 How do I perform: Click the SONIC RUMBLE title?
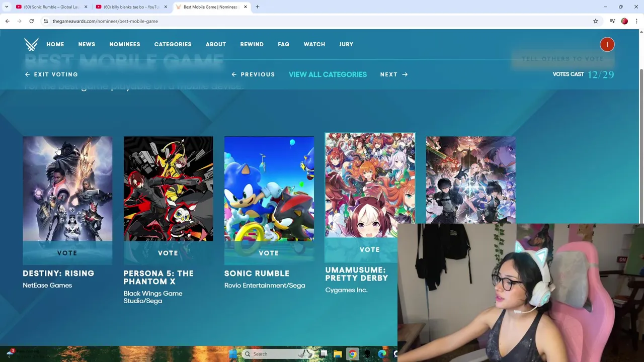point(257,274)
